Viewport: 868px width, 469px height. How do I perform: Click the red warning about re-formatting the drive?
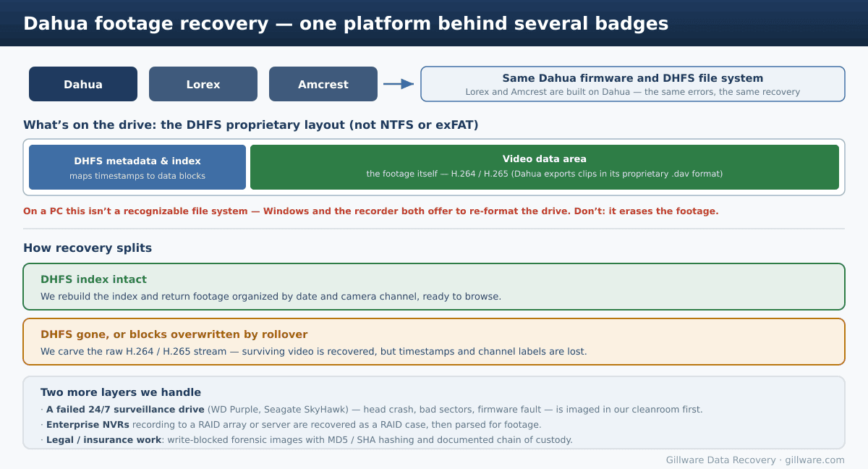click(371, 211)
